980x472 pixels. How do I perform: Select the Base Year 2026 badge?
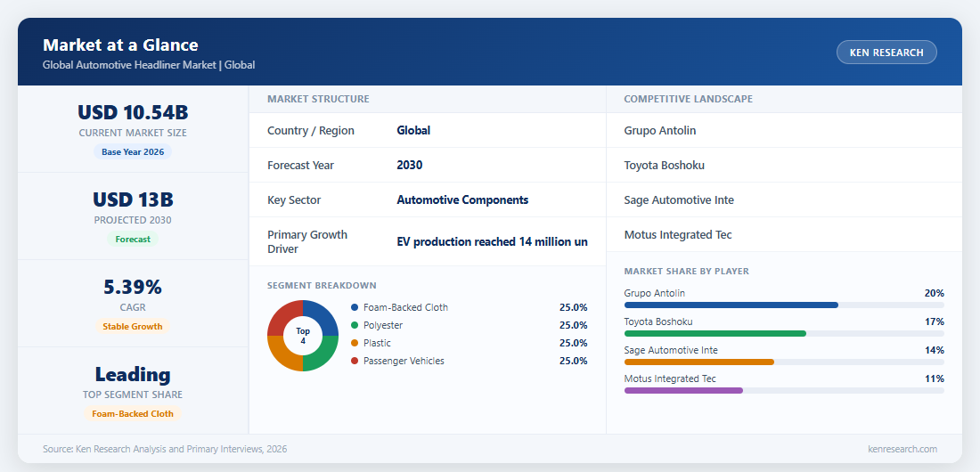(x=133, y=152)
